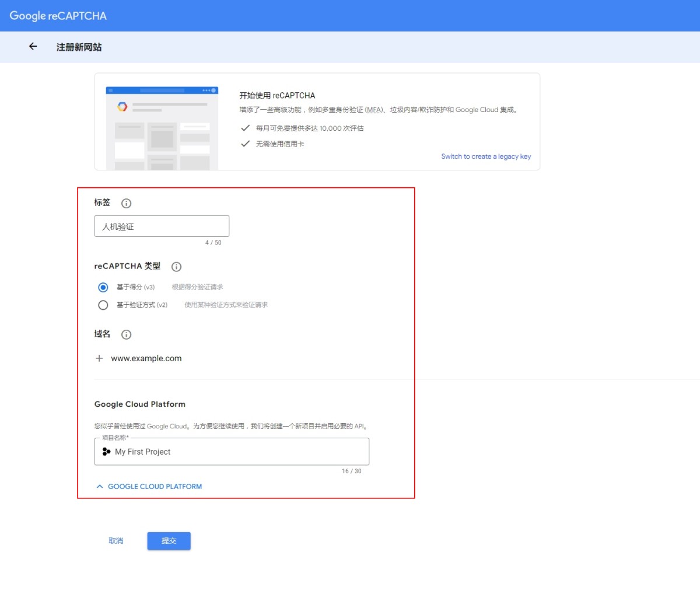Viewport: 700px width, 597px height.
Task: Focus the www.example.com domain field
Action: (x=146, y=358)
